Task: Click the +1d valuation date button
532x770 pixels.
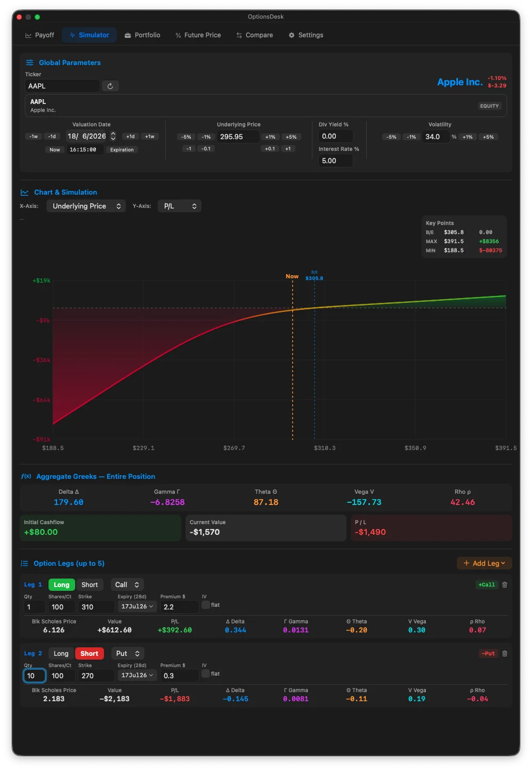Action: [130, 137]
